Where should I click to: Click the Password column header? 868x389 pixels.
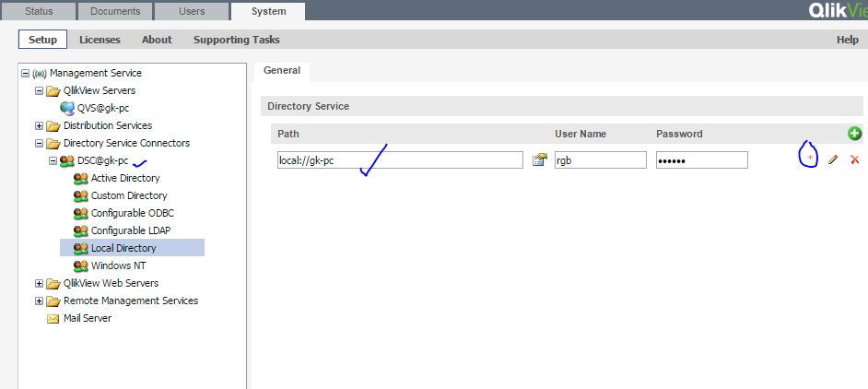pos(679,134)
